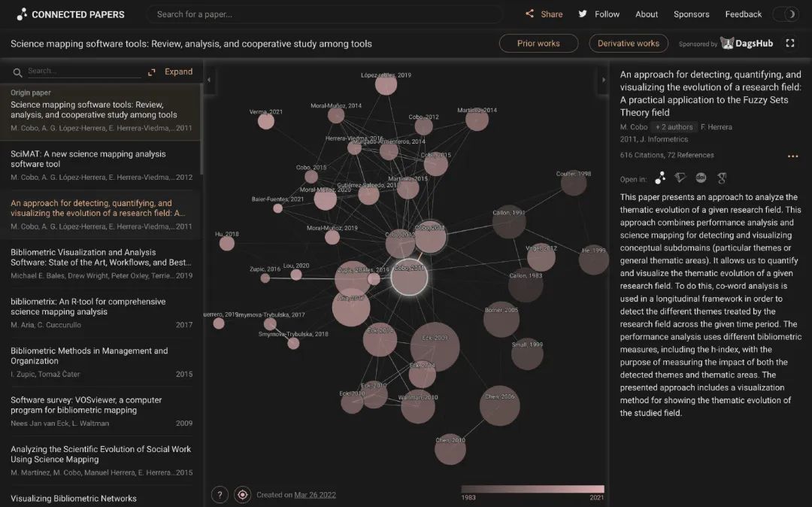Open paper in Connected Papers icon
The image size is (812, 507).
(x=660, y=178)
